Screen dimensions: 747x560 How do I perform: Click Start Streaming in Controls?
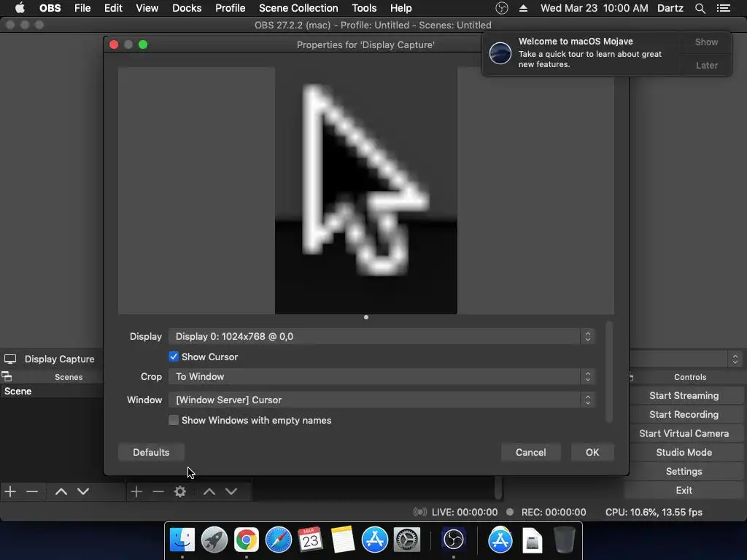tap(684, 396)
